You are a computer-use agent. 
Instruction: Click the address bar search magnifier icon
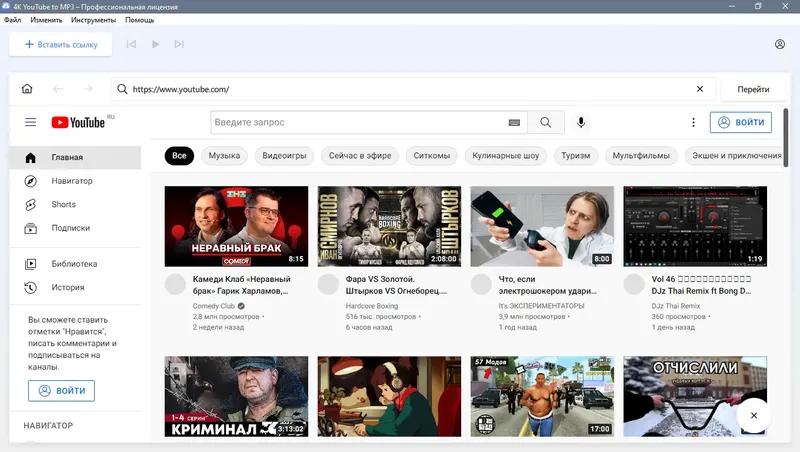122,89
